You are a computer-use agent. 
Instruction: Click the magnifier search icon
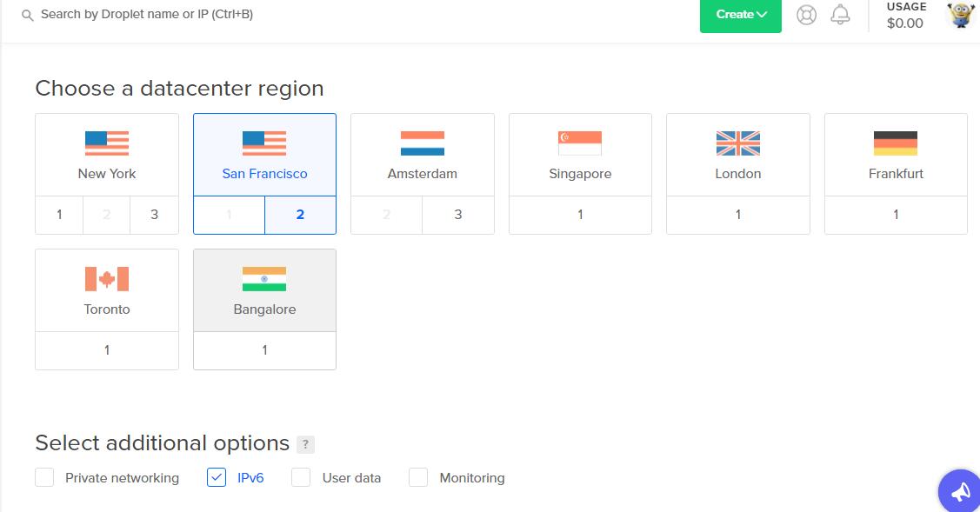point(28,16)
